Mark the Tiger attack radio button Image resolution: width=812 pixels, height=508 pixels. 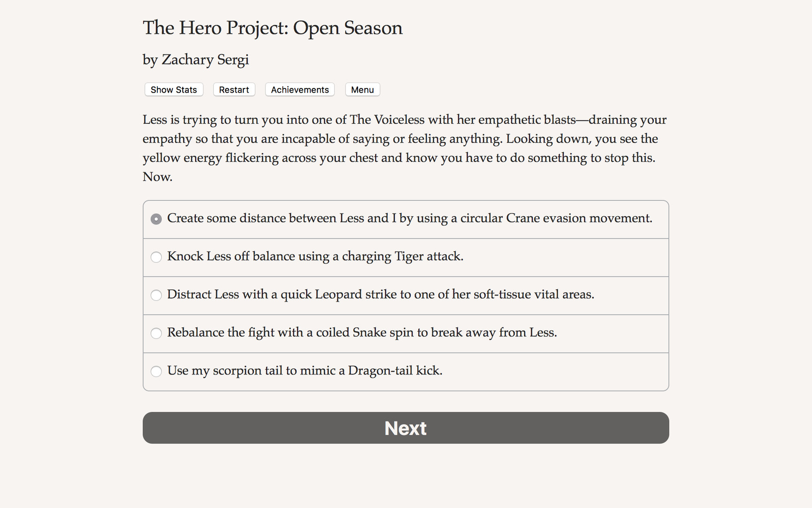(156, 257)
